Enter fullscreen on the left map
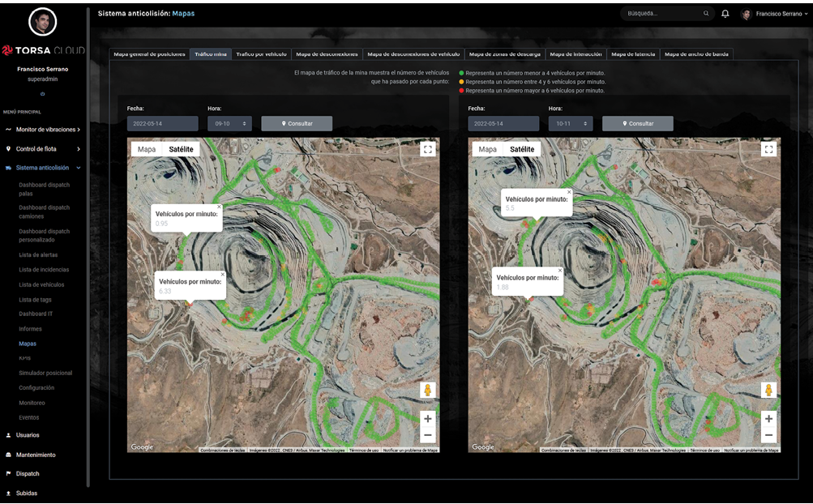Image resolution: width=813 pixels, height=504 pixels. (428, 149)
